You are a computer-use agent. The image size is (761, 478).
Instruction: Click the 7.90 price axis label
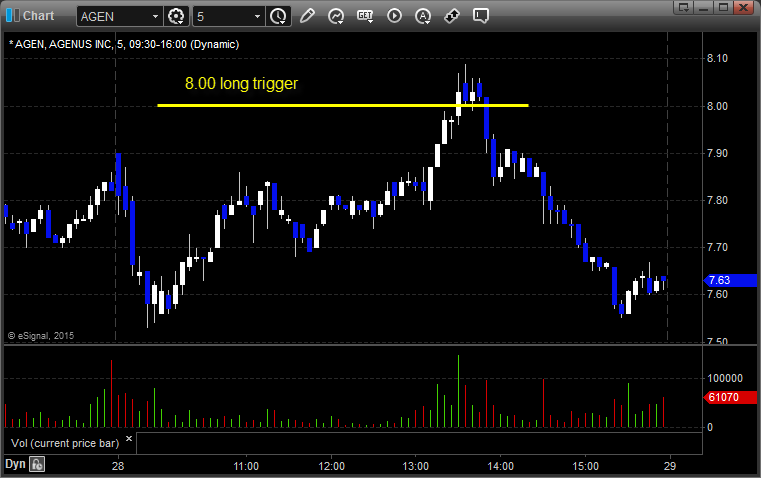tap(717, 153)
